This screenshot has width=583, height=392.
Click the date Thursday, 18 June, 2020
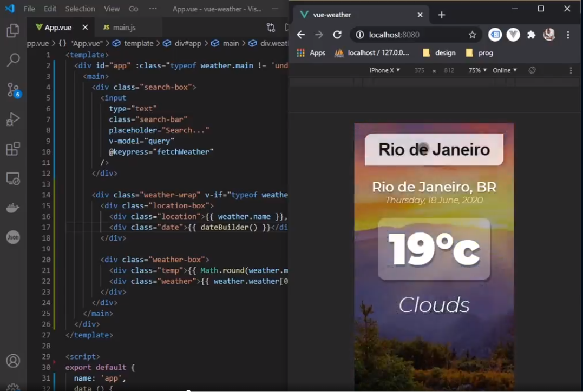tap(434, 200)
